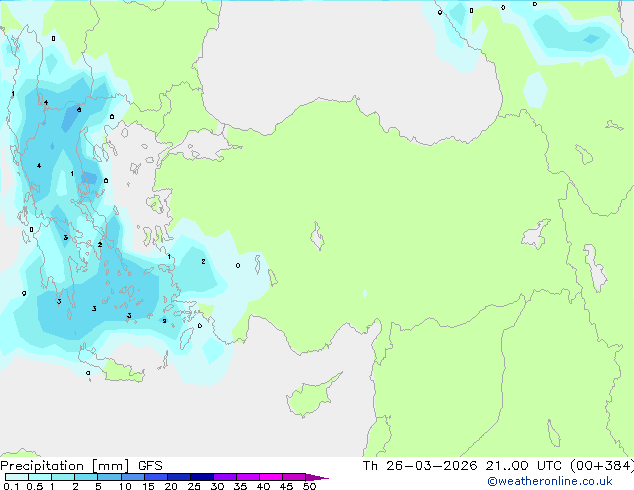Click the 25–30 mm legend swatch
Screen dimensions: 634x490
[x=201, y=477]
